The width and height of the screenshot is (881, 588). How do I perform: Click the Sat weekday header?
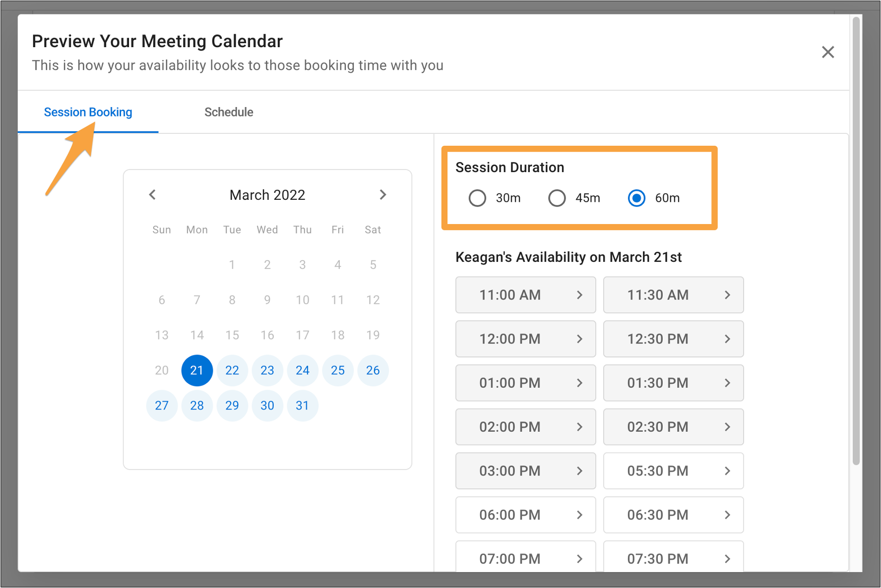373,230
